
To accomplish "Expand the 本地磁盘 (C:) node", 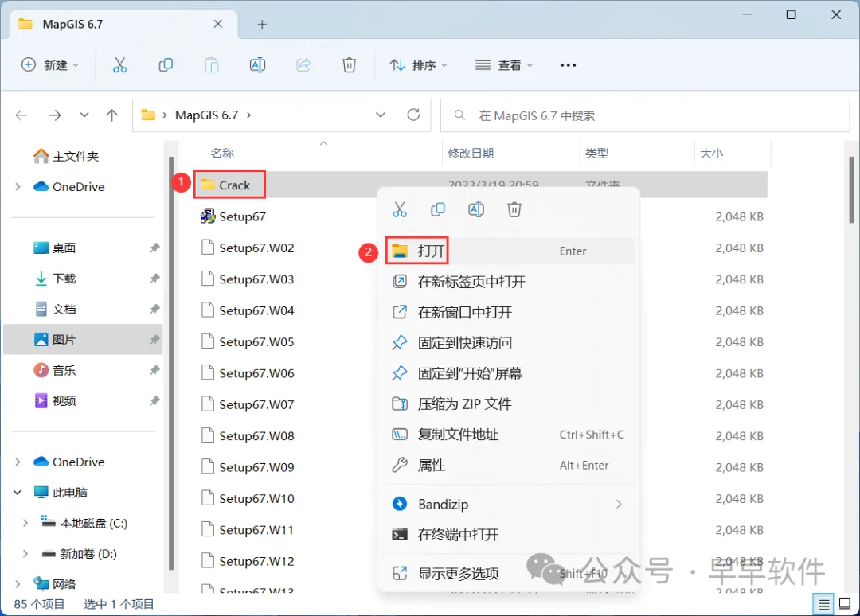I will pos(25,523).
